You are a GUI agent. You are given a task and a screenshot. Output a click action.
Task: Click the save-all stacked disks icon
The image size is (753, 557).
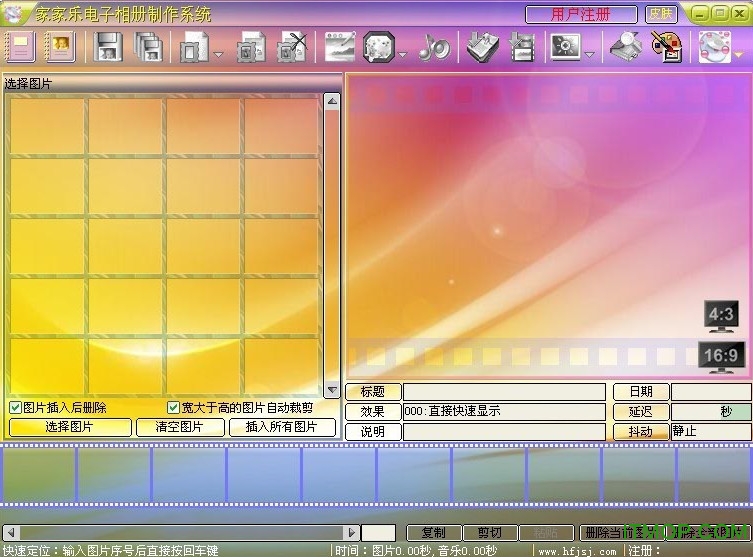point(149,47)
